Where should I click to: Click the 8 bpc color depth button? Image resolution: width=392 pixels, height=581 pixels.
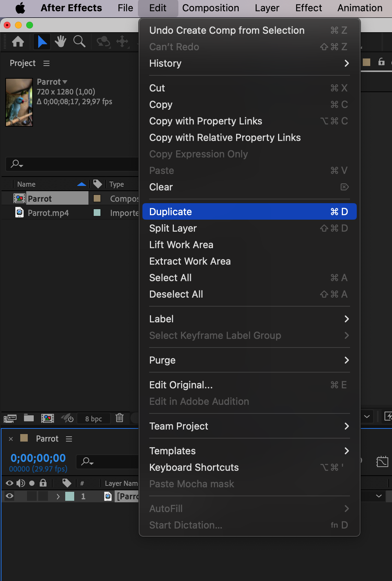pyautogui.click(x=93, y=419)
